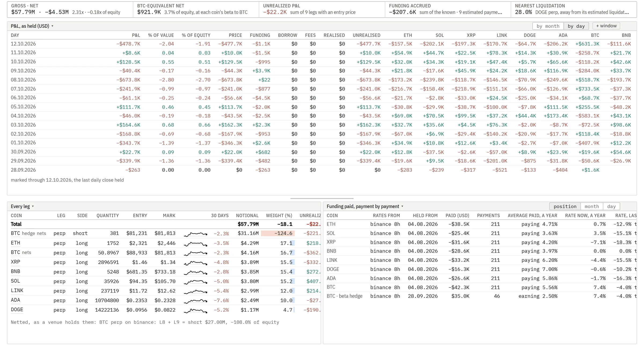Select the 'position' funding view
Viewport: 644px width, 345px height.
pos(565,206)
